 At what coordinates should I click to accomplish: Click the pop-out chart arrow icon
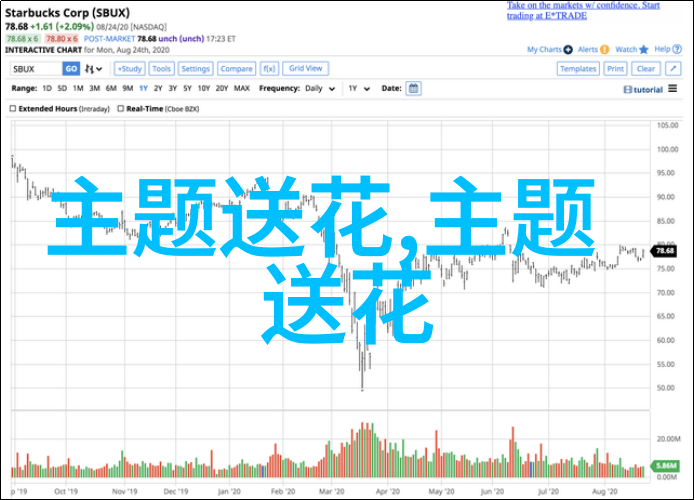pyautogui.click(x=673, y=69)
